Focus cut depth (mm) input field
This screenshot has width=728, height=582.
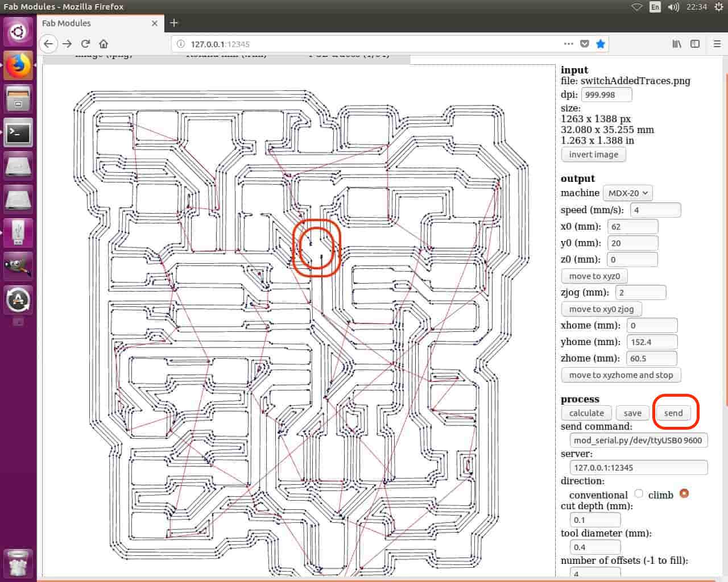(595, 520)
